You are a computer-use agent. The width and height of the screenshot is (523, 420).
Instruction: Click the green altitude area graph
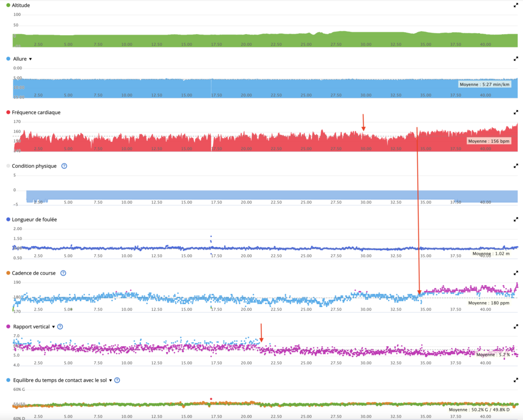point(265,39)
